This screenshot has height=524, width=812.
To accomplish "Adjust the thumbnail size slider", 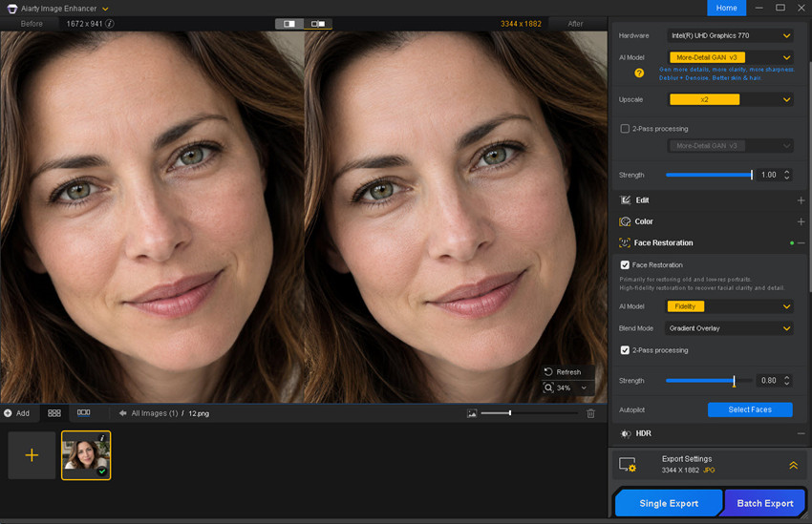I will tap(529, 412).
